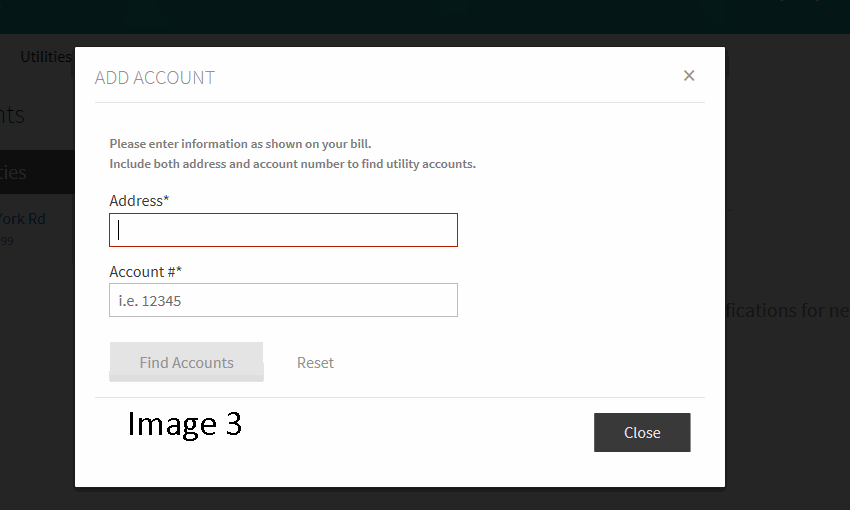850x510 pixels.
Task: Click the number under York Rd entry
Action: coord(7,241)
